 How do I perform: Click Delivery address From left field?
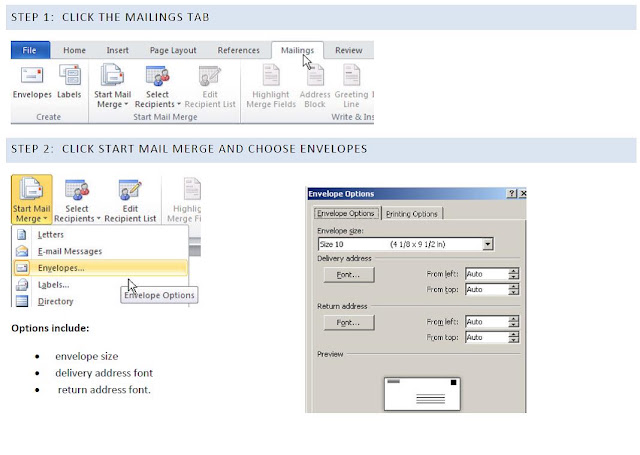(x=487, y=274)
